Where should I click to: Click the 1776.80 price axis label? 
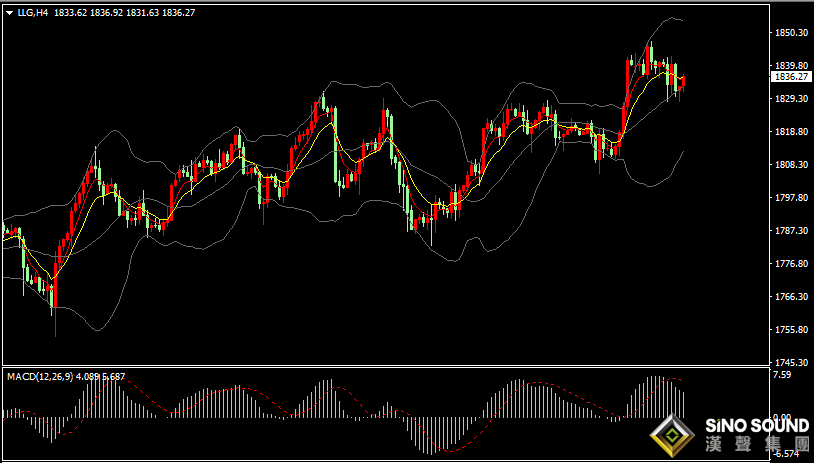tap(791, 264)
